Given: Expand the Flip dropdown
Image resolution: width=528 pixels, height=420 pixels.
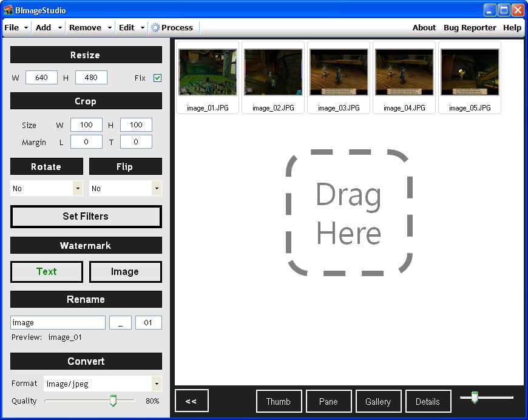Looking at the screenshot, I should 157,189.
